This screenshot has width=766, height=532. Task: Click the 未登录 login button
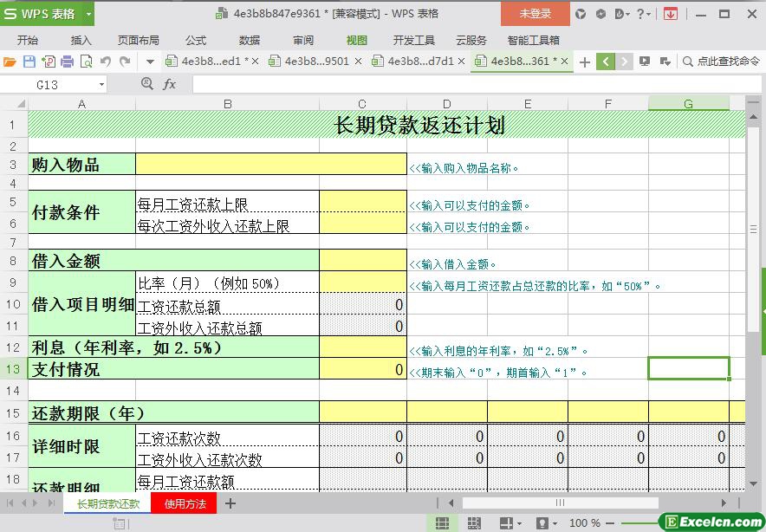[x=535, y=14]
